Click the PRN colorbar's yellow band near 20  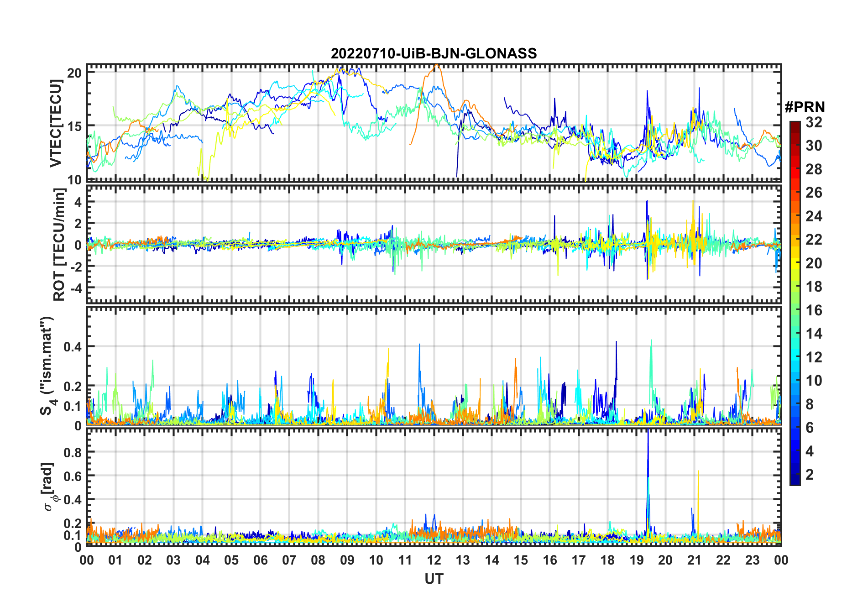pos(795,262)
